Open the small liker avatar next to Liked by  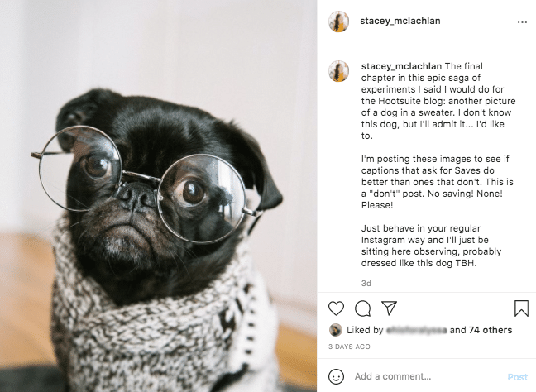(x=335, y=330)
